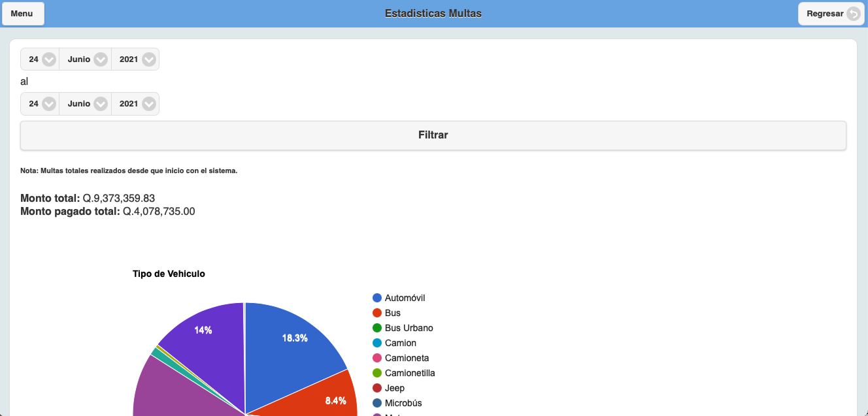Expand the end date month dropdown Junio
The image size is (868, 416).
[x=86, y=104]
